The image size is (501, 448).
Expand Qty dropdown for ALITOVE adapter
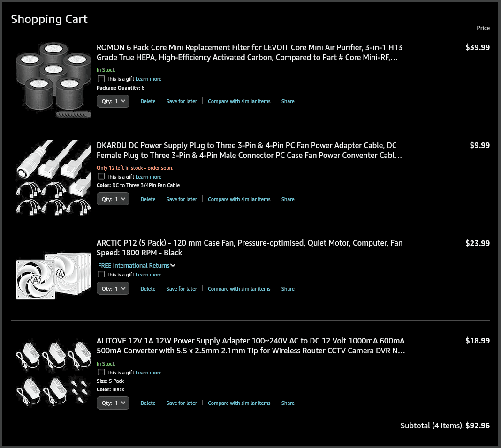tap(113, 403)
